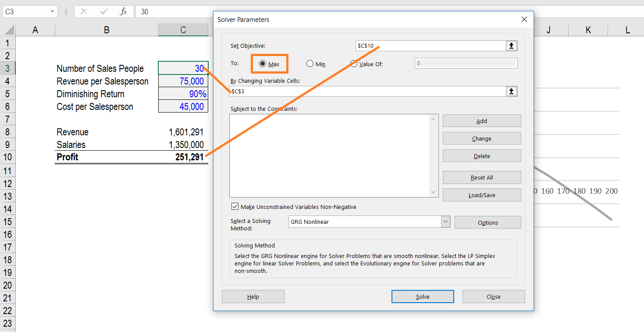Click the Reset All button
The height and width of the screenshot is (332, 644).
[482, 177]
